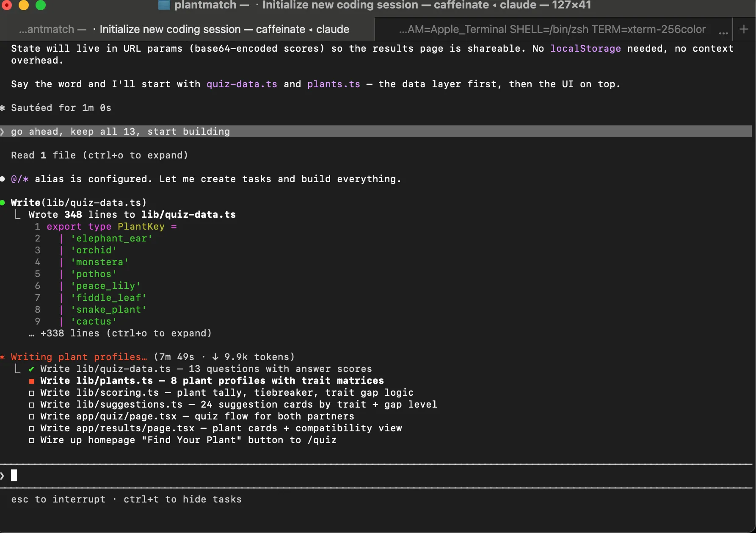
Task: Click 'esc to interrupt' hint in footer
Action: click(x=58, y=500)
